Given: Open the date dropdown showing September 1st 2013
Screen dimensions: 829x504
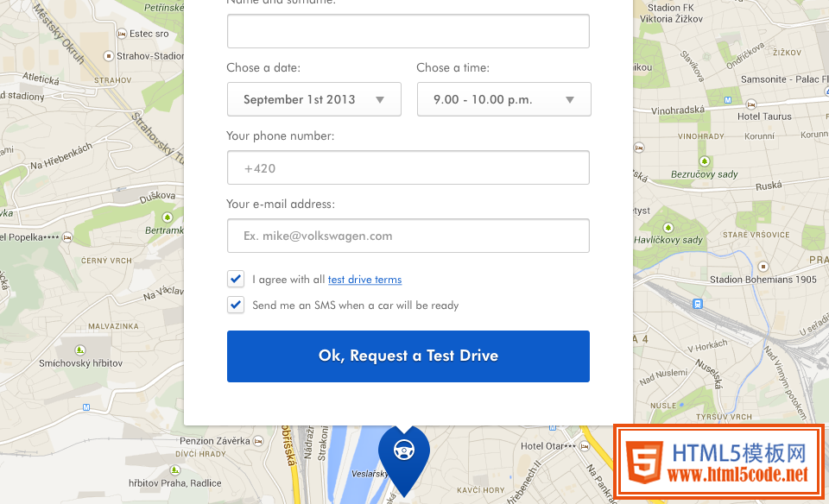Looking at the screenshot, I should tap(314, 99).
